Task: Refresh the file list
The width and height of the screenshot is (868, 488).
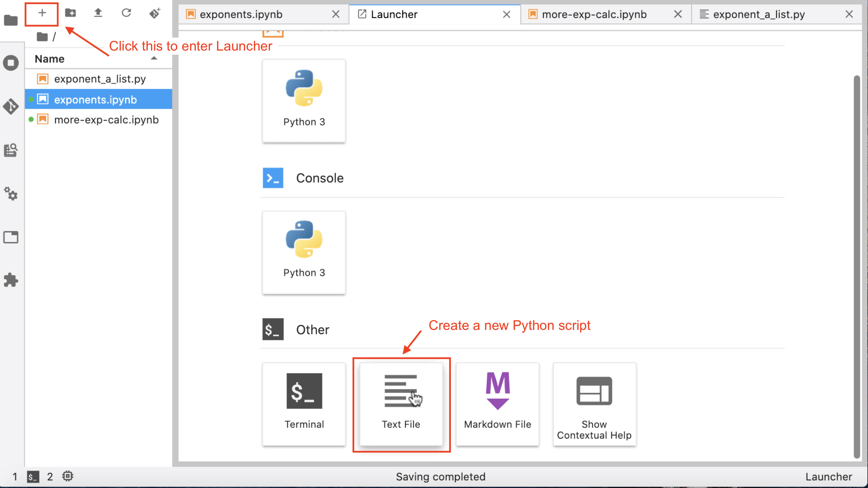Action: (x=126, y=14)
